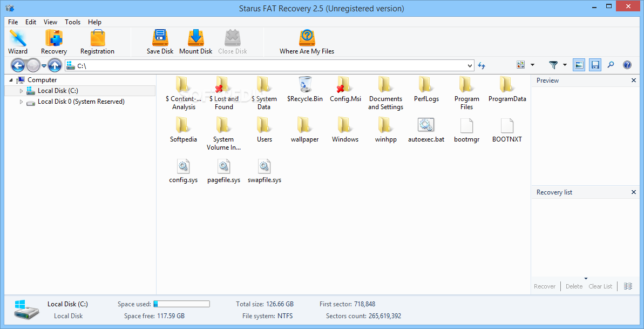The width and height of the screenshot is (644, 329).
Task: Select the Documents and Settings folder
Action: tap(385, 93)
